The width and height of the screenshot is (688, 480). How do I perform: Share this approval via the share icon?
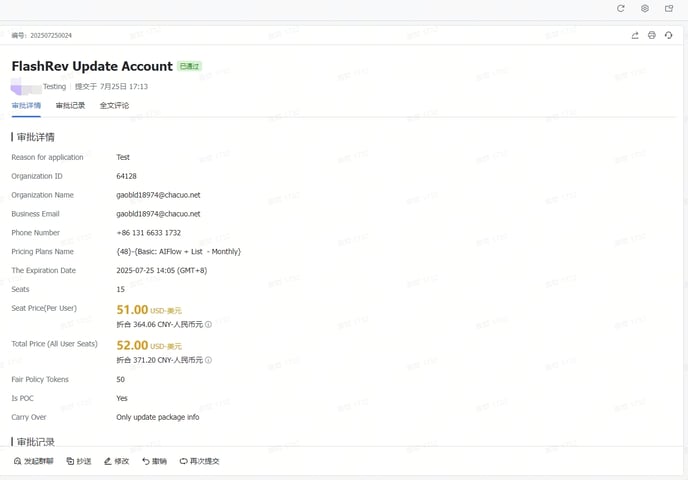pos(635,35)
